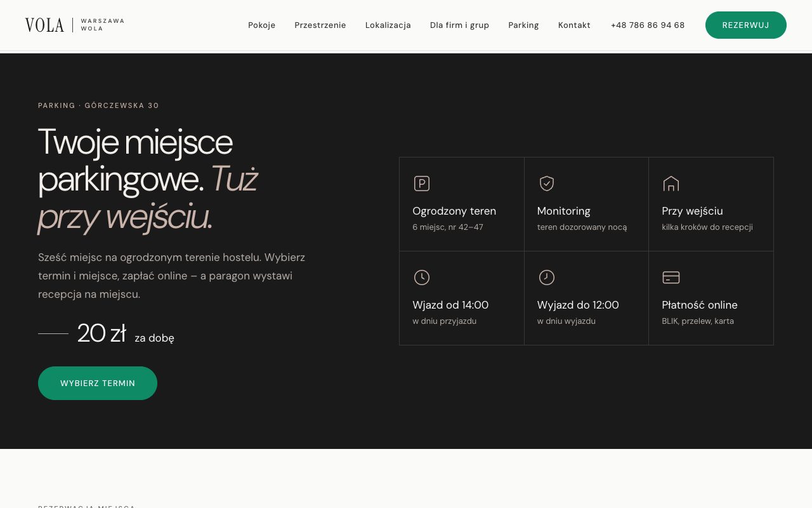Click the Przy wejściu card heading
Screen dimensions: 812x508
pos(692,211)
